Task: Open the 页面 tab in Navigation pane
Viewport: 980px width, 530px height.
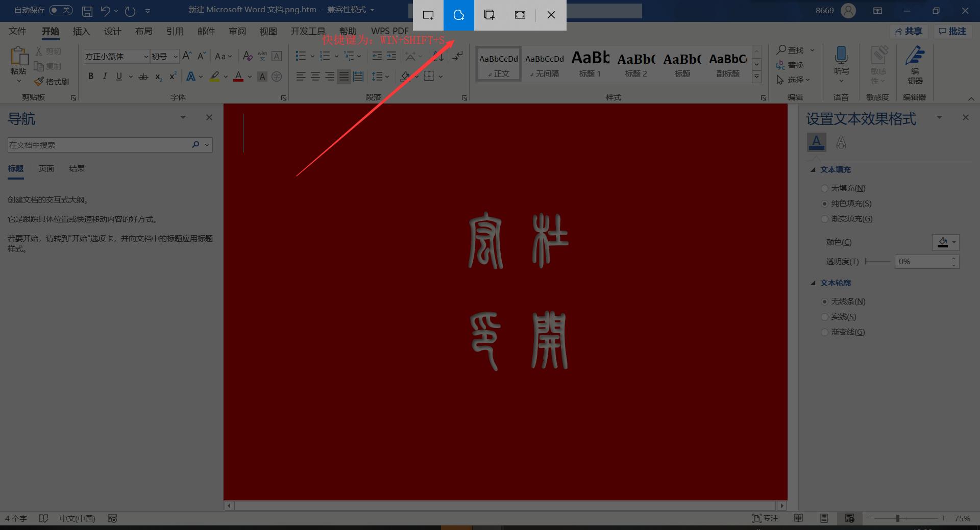Action: click(46, 168)
